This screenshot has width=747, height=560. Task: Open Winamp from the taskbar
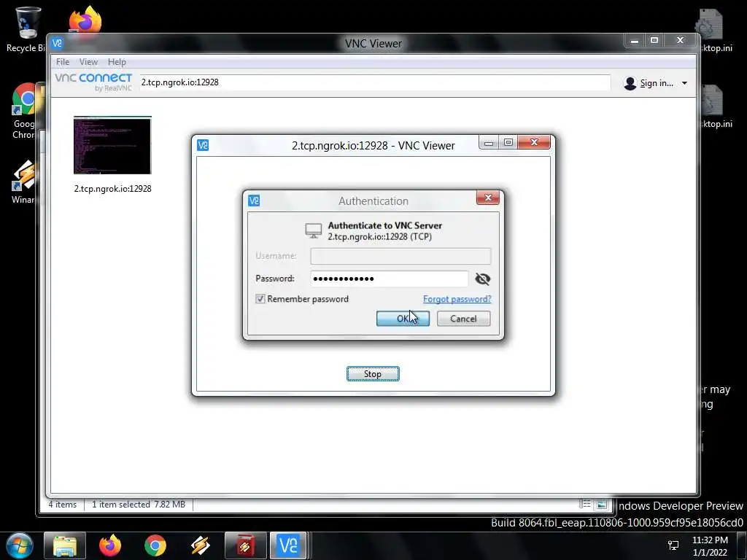[x=201, y=545]
